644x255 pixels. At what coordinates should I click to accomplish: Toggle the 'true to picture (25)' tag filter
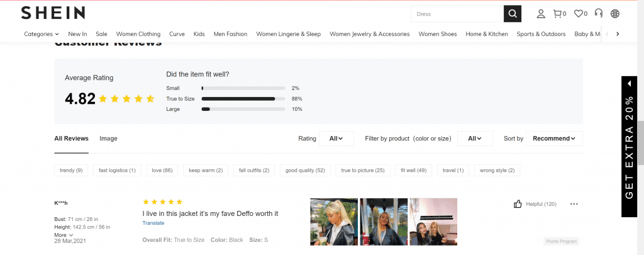(x=362, y=170)
